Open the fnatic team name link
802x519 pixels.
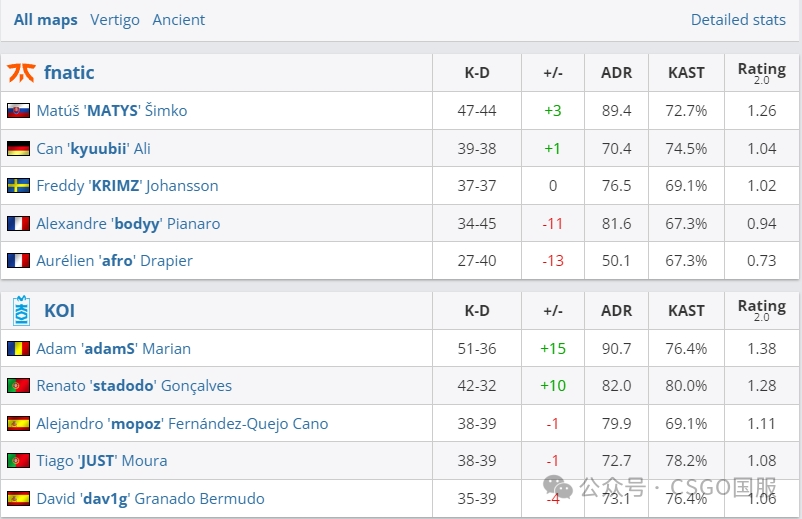tap(69, 73)
